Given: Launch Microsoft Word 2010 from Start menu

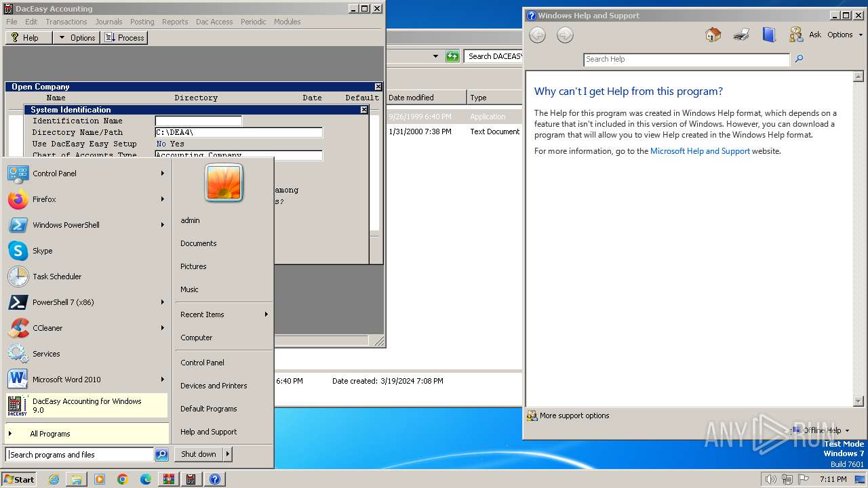Looking at the screenshot, I should (x=18, y=380).
